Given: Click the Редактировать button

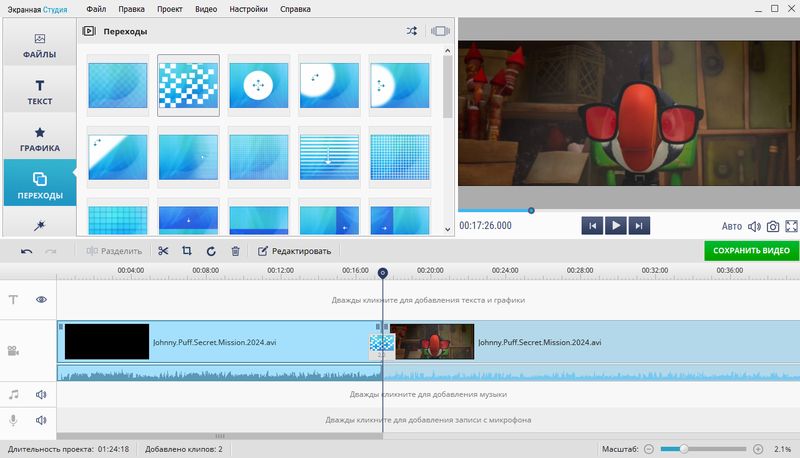Looking at the screenshot, I should click(294, 251).
